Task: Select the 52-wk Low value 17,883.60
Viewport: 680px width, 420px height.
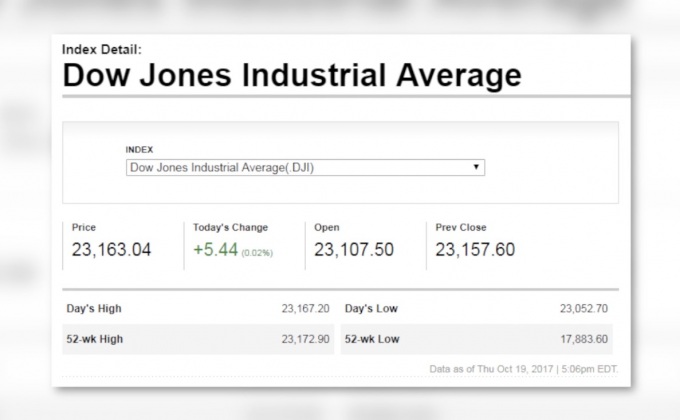Action: tap(583, 339)
